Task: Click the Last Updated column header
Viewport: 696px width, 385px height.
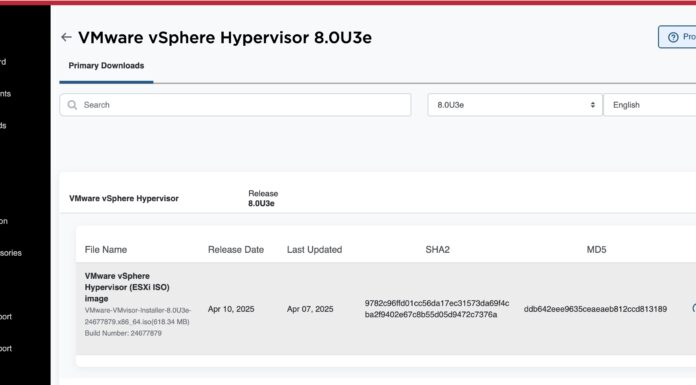Action: coord(314,250)
